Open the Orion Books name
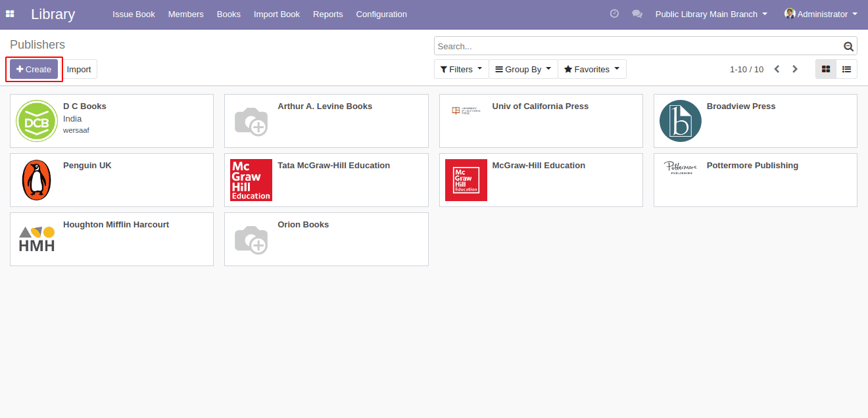 pos(303,225)
